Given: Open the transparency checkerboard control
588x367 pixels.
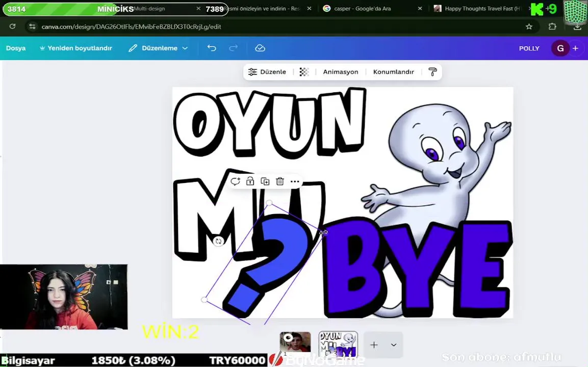Looking at the screenshot, I should click(x=304, y=71).
